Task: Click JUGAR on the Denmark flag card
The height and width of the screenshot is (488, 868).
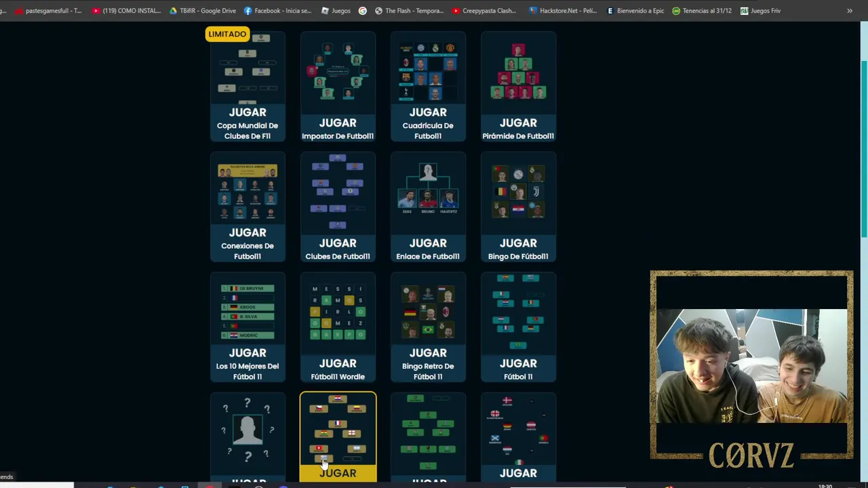Action: coord(518,474)
